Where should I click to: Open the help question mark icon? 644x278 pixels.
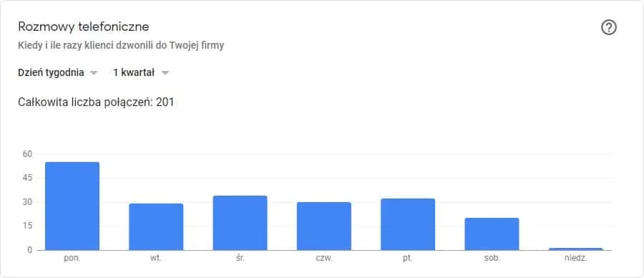point(609,27)
